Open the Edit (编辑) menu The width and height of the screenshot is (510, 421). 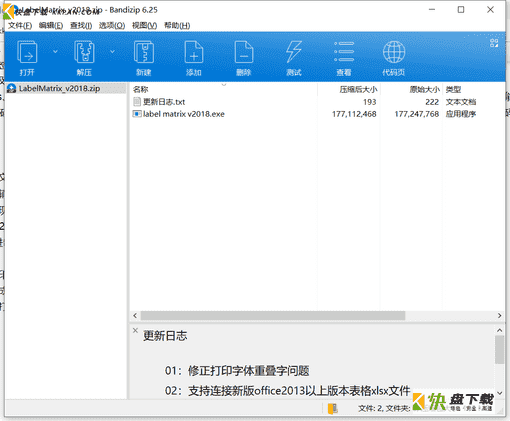(x=51, y=26)
